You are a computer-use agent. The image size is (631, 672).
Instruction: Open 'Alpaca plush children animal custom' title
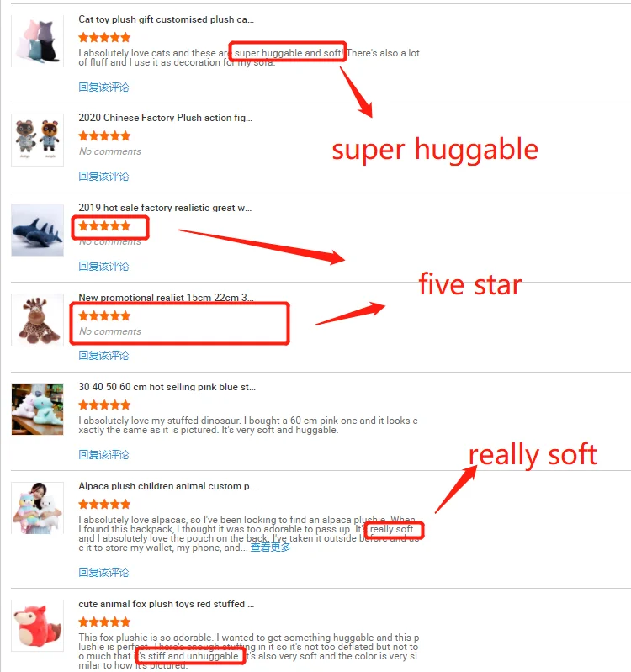pos(167,486)
